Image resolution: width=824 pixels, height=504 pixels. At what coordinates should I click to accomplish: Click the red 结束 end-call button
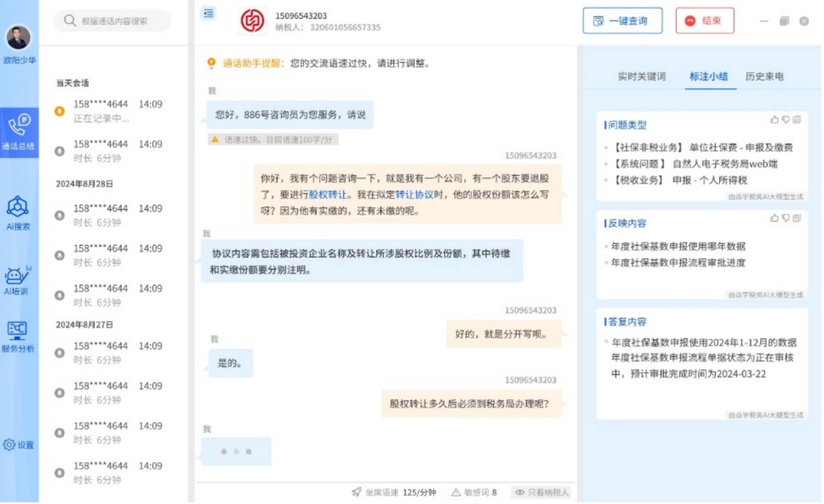(x=705, y=20)
